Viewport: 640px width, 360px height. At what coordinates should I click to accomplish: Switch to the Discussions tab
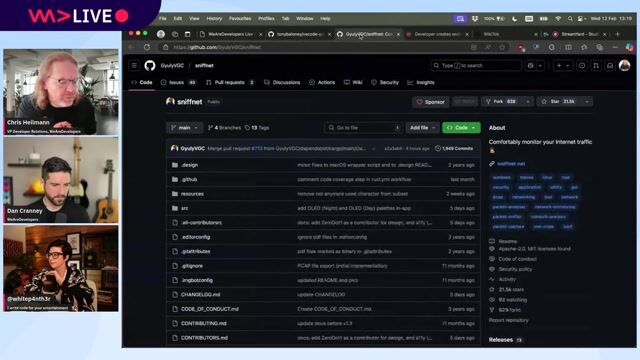[282, 82]
